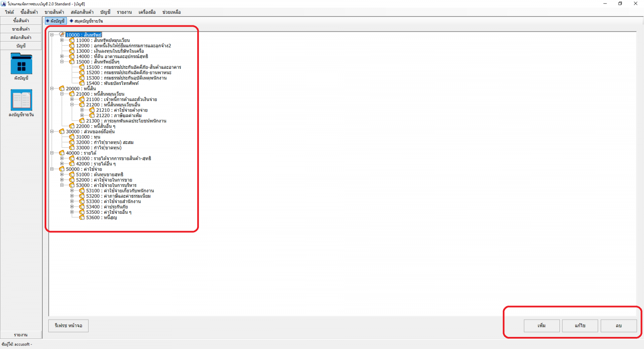Viewport: 644px width, 349px height.
Task: Open the เครื่องมือ menu
Action: (x=147, y=12)
